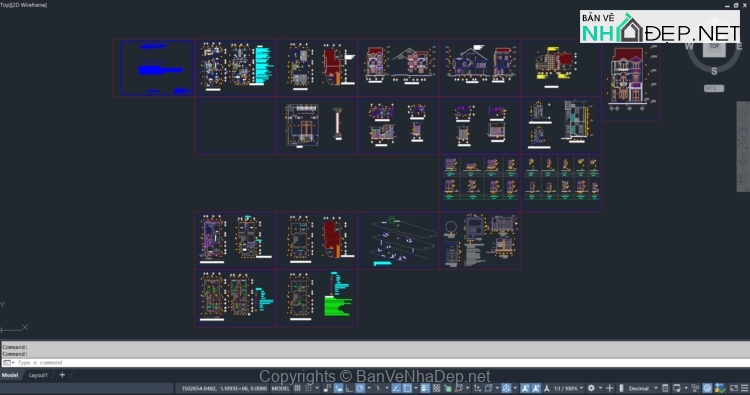Click the annotation monitor plus icon
This screenshot has height=395, width=750.
[610, 388]
